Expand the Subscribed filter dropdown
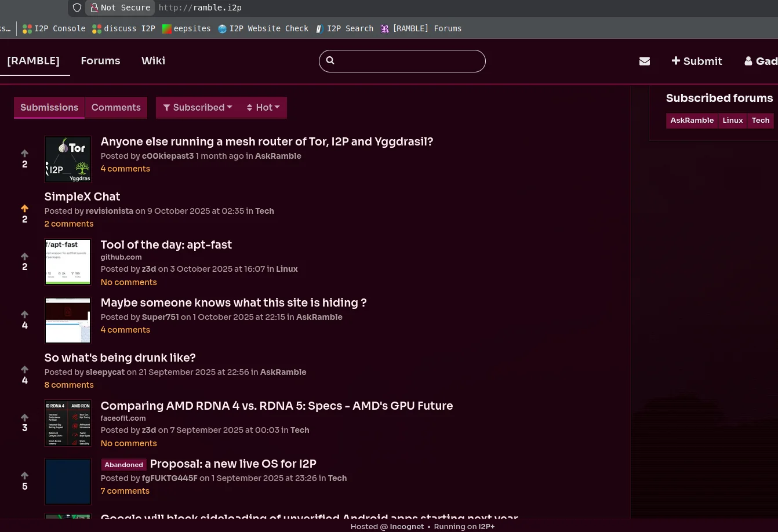This screenshot has height=532, width=778. click(198, 108)
